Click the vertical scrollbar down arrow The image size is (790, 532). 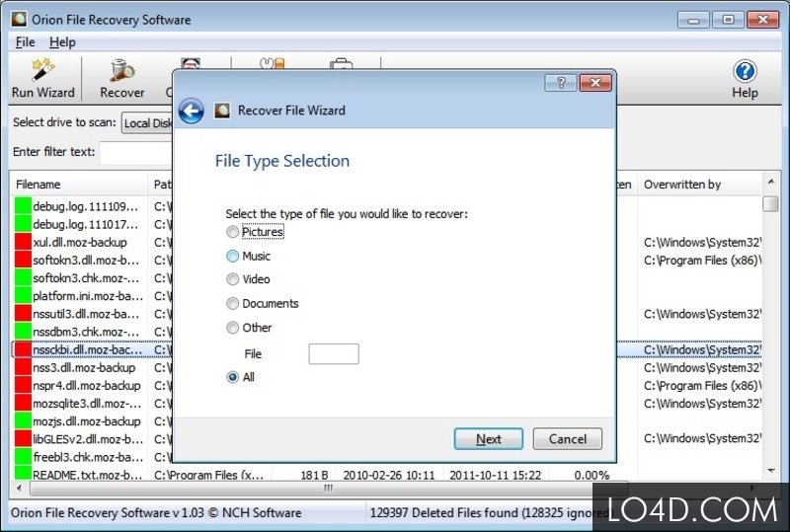click(770, 471)
